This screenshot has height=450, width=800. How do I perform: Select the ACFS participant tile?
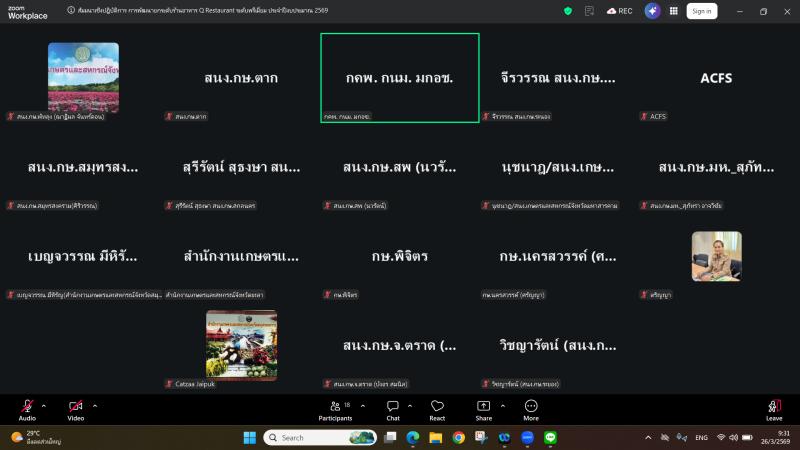(x=718, y=78)
